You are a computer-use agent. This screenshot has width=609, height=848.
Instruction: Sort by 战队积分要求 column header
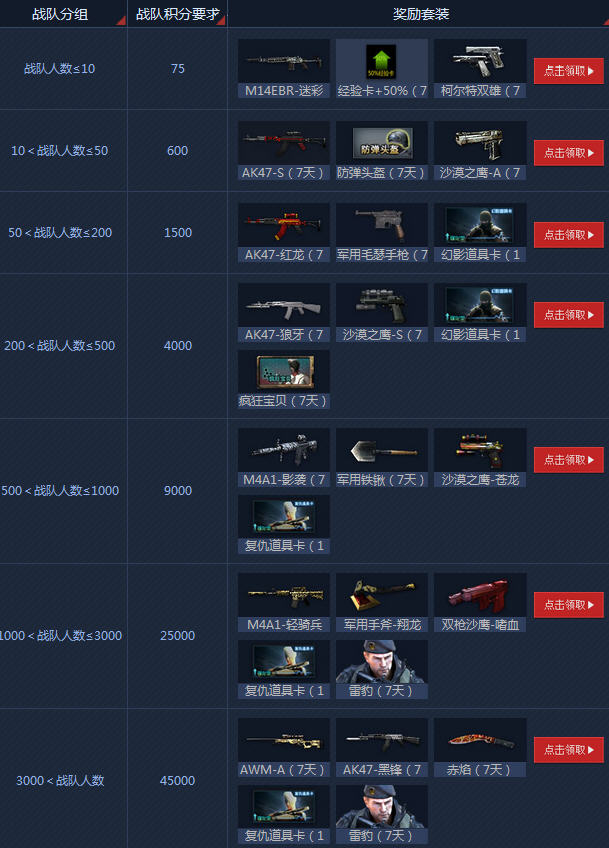177,14
